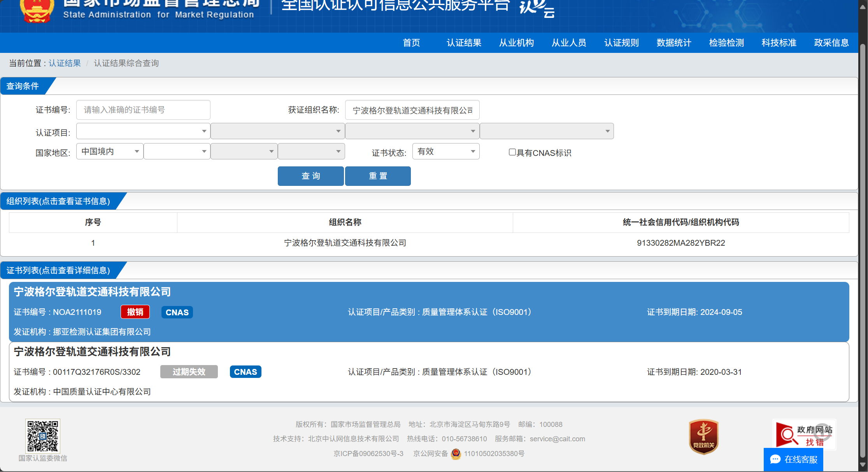Click the national emblem logo
This screenshot has height=472, width=868.
37,11
